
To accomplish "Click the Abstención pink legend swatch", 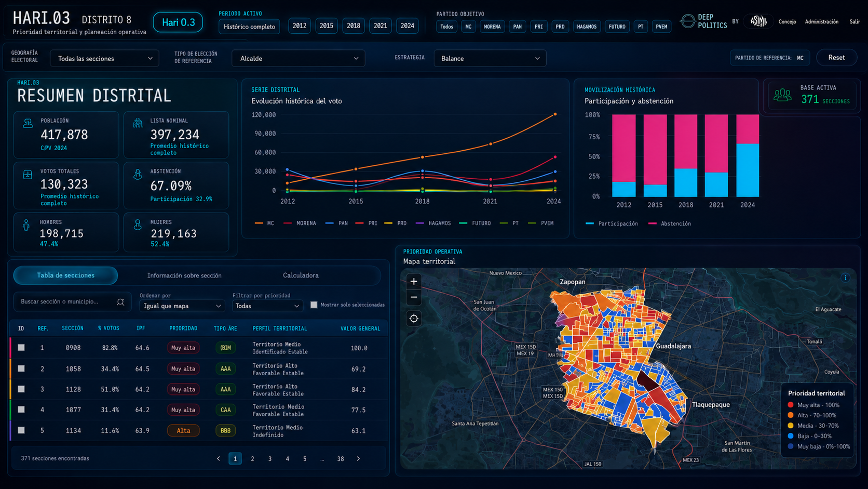I will pyautogui.click(x=653, y=224).
